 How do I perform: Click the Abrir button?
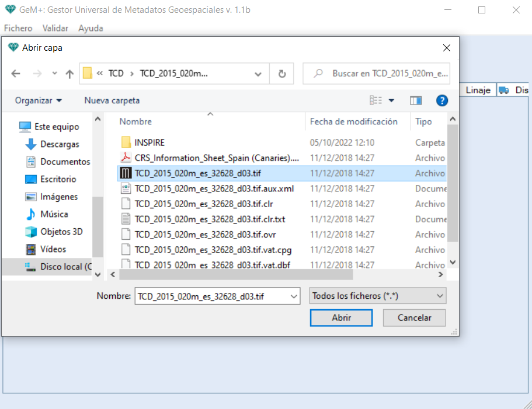341,318
